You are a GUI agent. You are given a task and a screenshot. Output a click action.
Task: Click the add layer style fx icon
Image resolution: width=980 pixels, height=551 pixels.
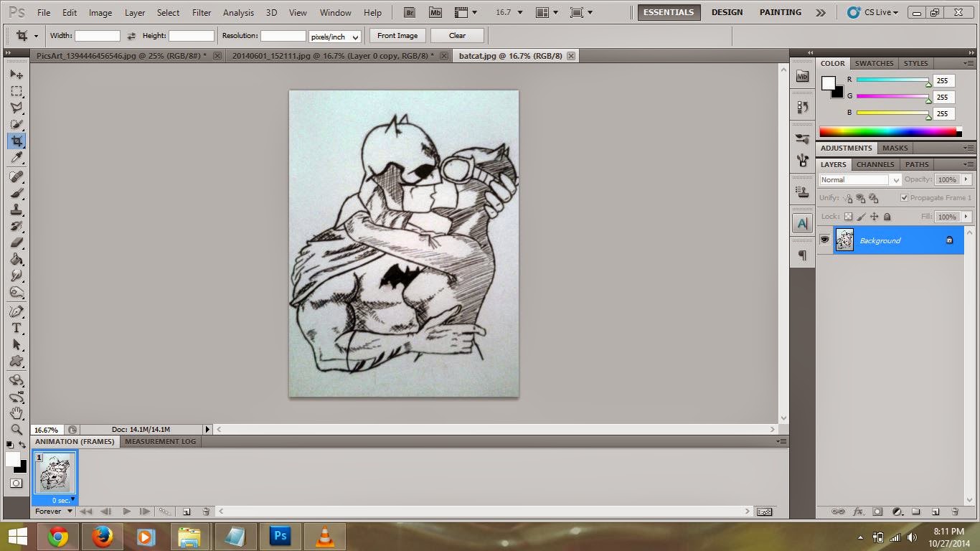click(x=857, y=512)
